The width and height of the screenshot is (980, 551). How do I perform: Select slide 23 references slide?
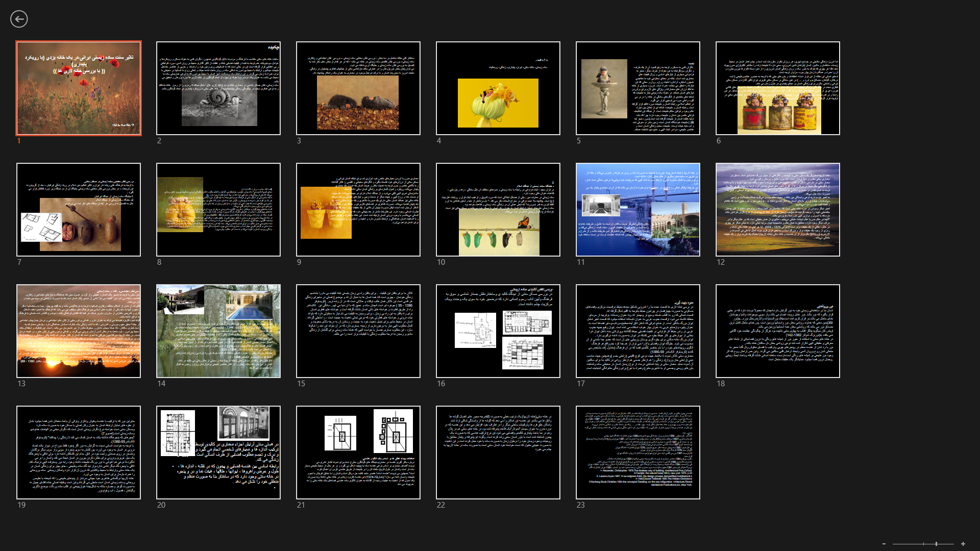(x=638, y=453)
